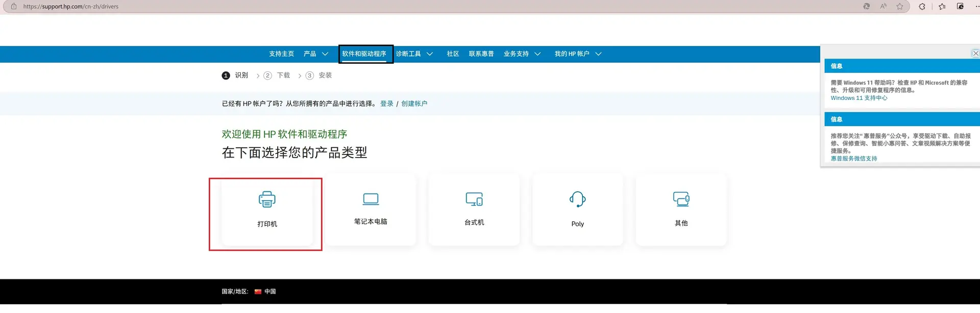Image resolution: width=980 pixels, height=313 pixels.
Task: Open 社区 in the navigation bar
Action: pos(453,54)
